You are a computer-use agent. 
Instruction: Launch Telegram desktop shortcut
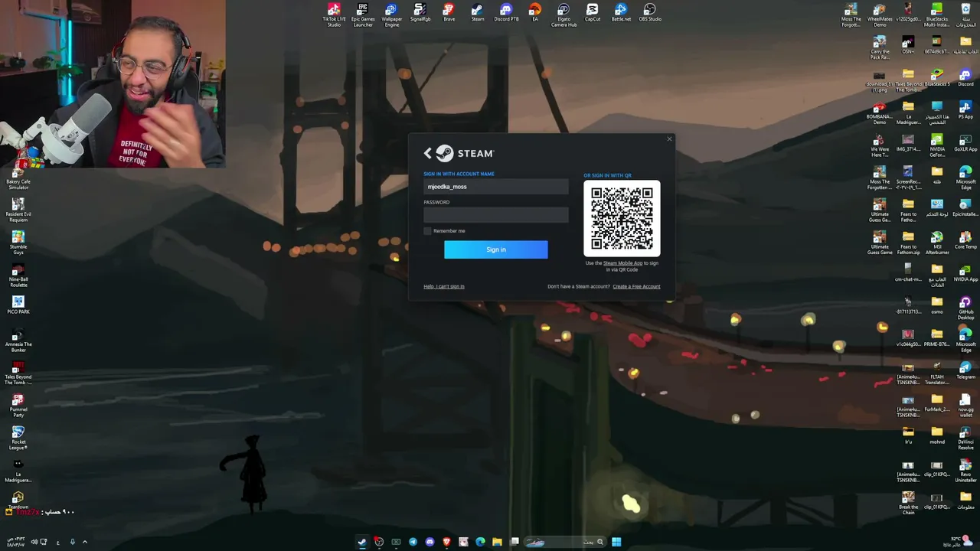coord(965,370)
